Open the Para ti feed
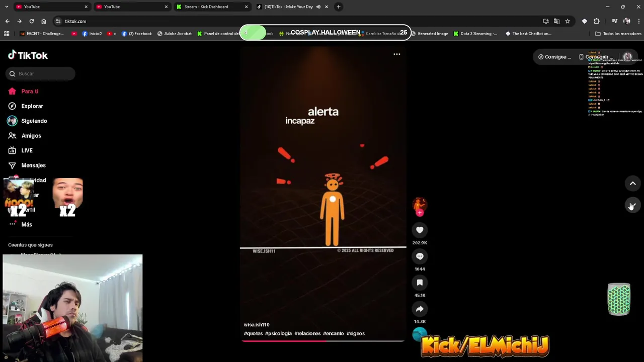 (x=30, y=92)
